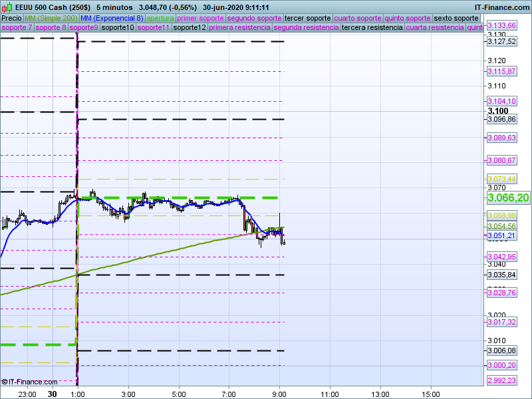Open the MM (Simple 200) indicator label
Screen dimensions: 532x399
51,19
